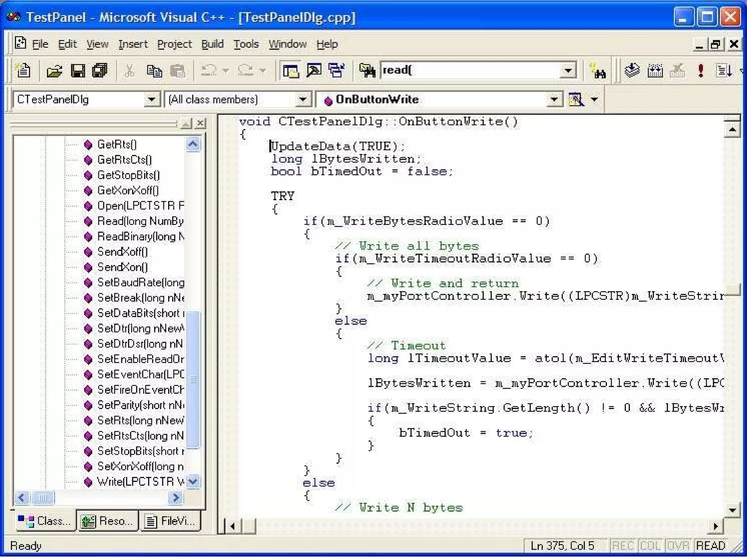This screenshot has width=747, height=560.
Task: Close the workspace panel with X button
Action: (x=200, y=123)
